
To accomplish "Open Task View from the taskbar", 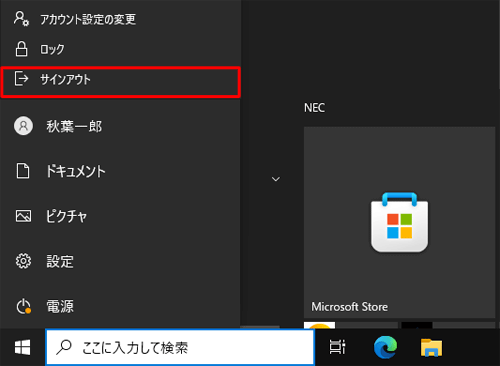I will tap(337, 347).
